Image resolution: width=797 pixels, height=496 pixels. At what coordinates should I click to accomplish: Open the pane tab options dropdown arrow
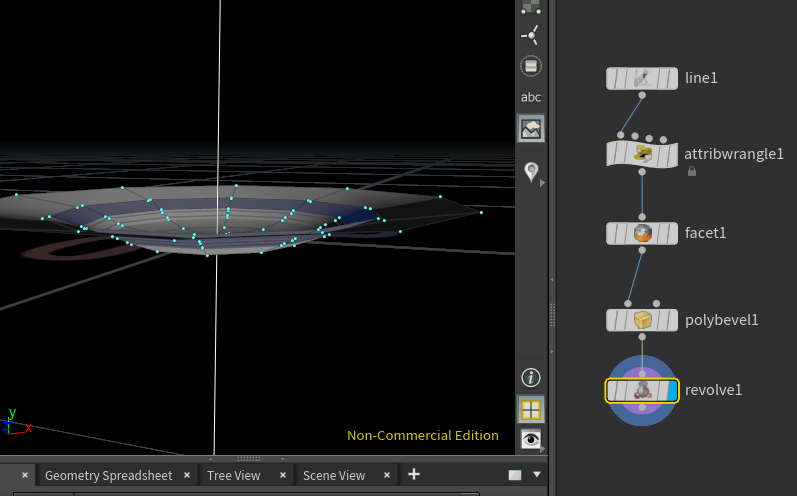(537, 474)
